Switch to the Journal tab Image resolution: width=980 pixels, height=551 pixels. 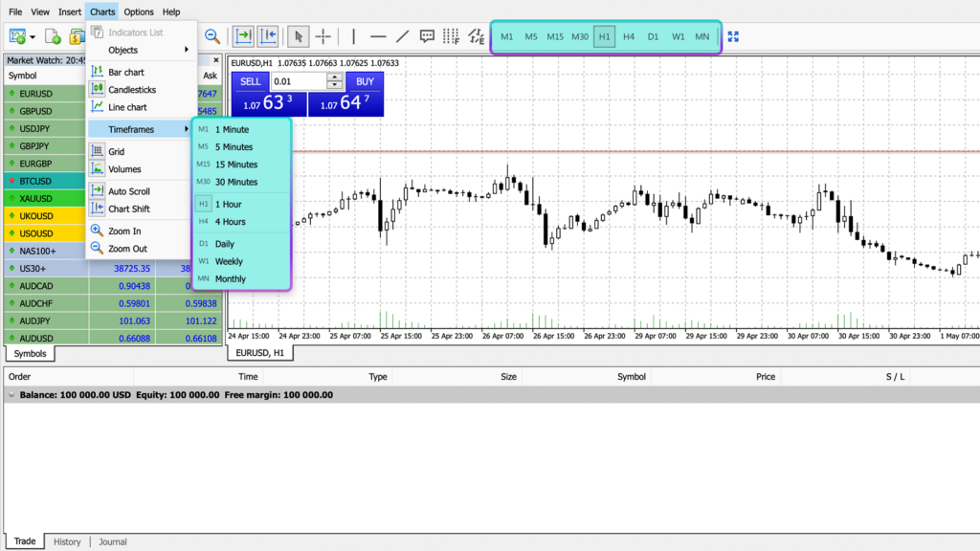click(113, 542)
